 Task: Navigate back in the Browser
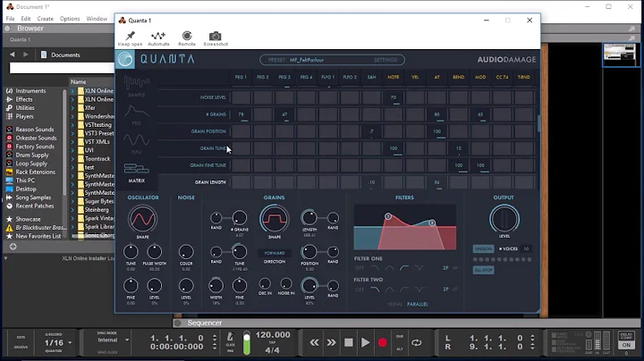(x=13, y=55)
